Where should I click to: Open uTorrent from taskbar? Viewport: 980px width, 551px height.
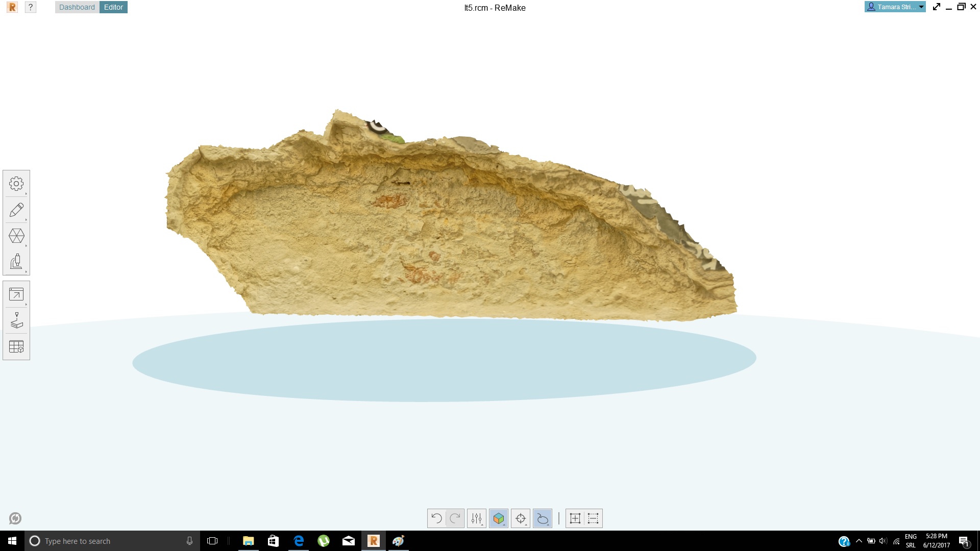[x=324, y=541]
